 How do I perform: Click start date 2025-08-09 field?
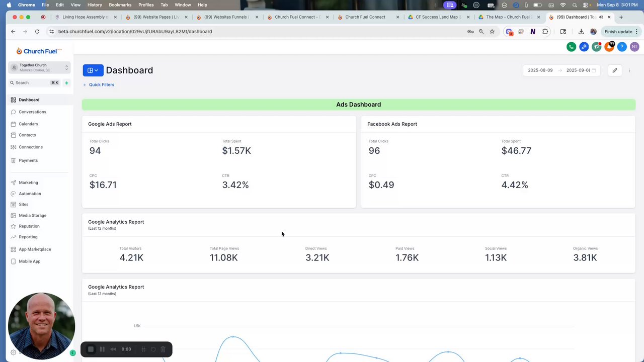click(540, 70)
